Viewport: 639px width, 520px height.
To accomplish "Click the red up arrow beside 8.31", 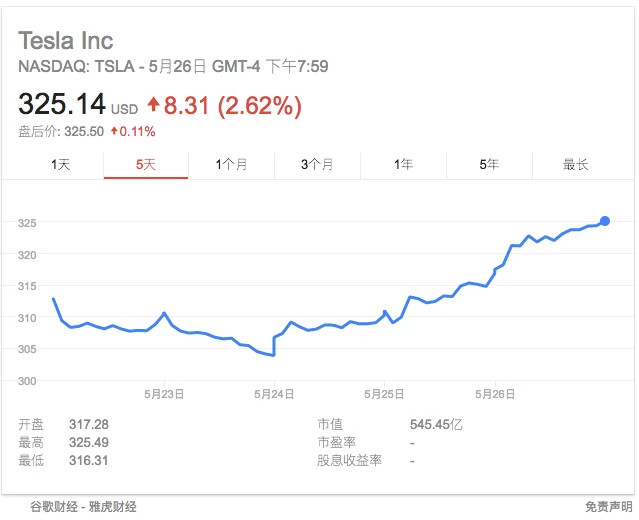I will point(154,104).
